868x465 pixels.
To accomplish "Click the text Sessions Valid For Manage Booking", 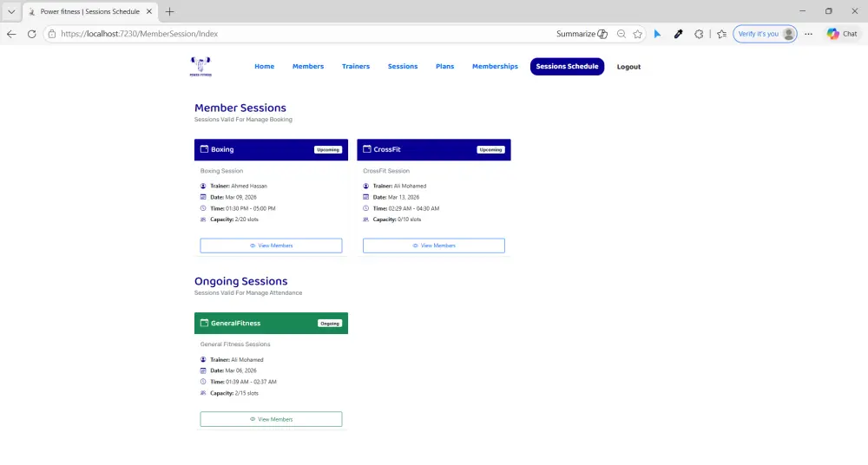I will [x=243, y=120].
